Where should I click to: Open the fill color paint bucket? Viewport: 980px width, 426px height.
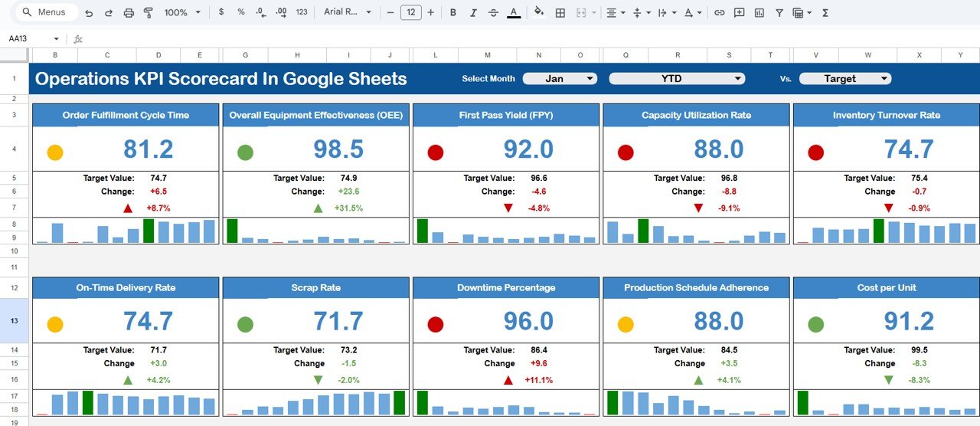tap(538, 13)
